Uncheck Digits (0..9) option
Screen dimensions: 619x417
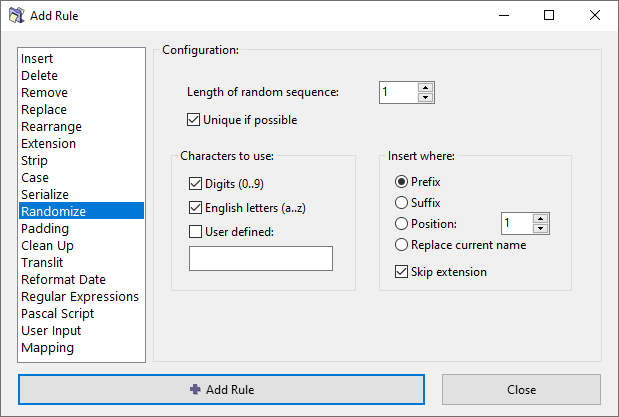coord(196,184)
